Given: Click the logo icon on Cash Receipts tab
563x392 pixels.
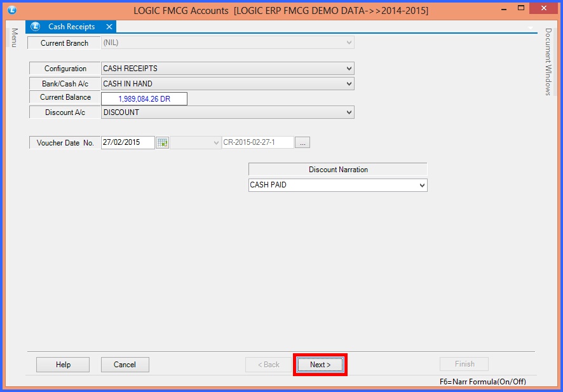Looking at the screenshot, I should 35,27.
